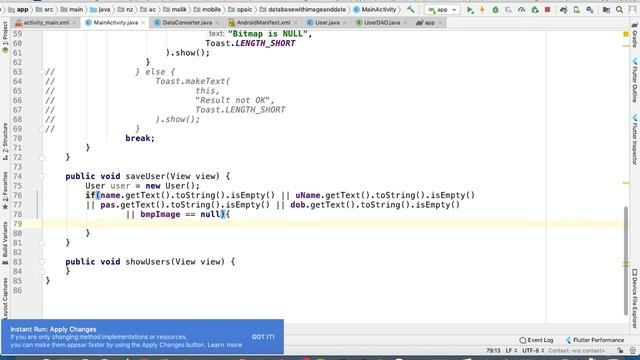Click the fold end marker at line 81
The image size is (640, 360).
coord(42,243)
